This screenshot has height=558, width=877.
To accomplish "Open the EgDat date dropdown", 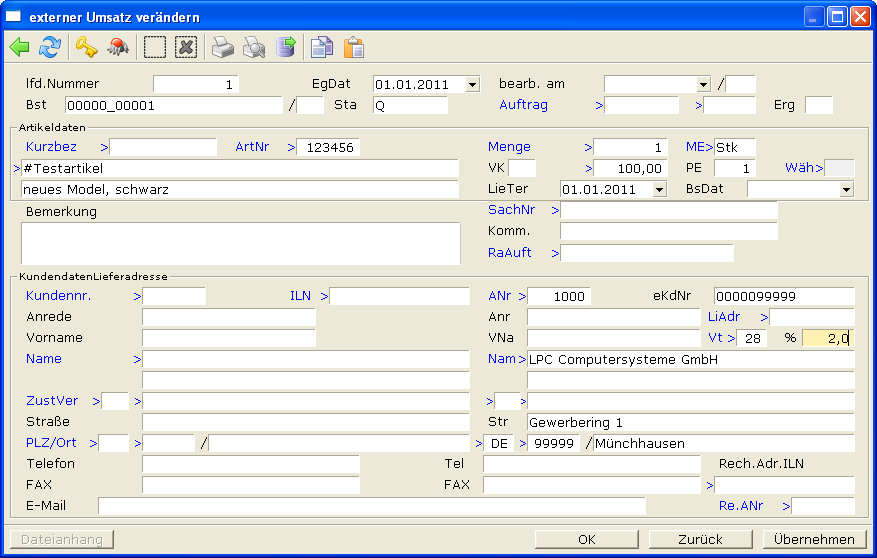I will pos(472,85).
